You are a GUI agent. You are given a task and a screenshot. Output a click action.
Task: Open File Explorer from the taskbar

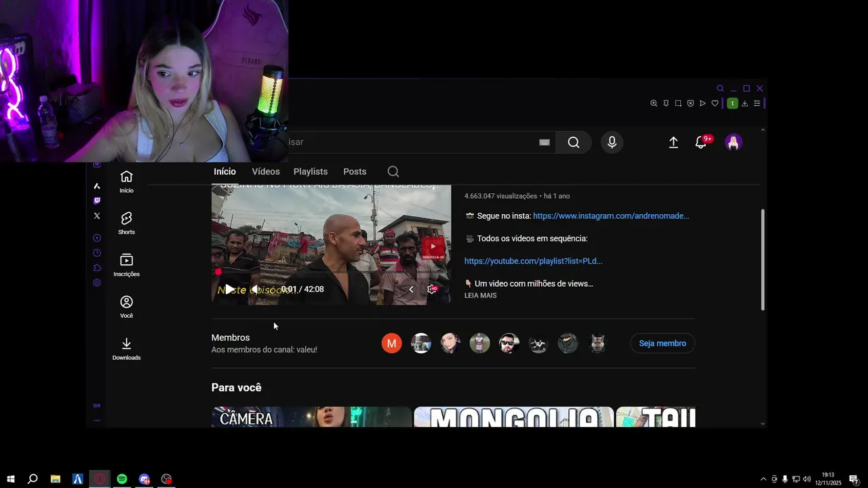coord(56,479)
